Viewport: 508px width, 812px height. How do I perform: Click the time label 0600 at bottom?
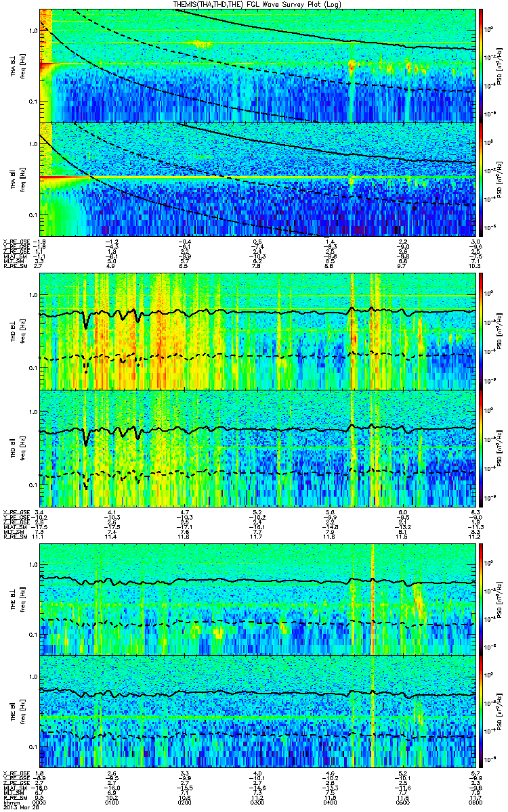point(474,801)
